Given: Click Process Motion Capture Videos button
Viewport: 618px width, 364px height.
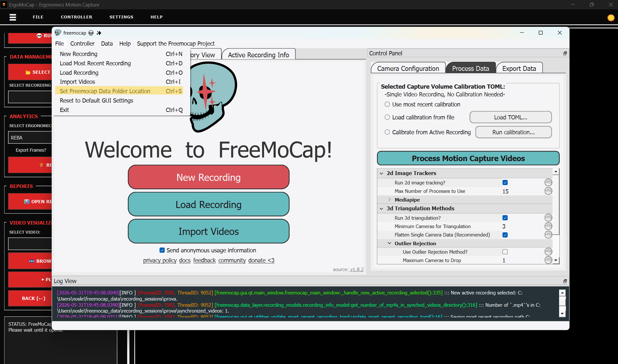Looking at the screenshot, I should [468, 158].
